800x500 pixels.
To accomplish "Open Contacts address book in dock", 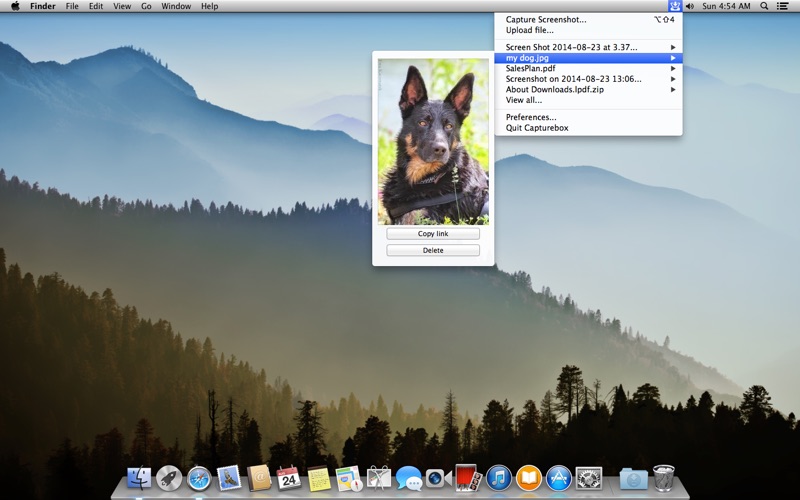I will click(259, 479).
